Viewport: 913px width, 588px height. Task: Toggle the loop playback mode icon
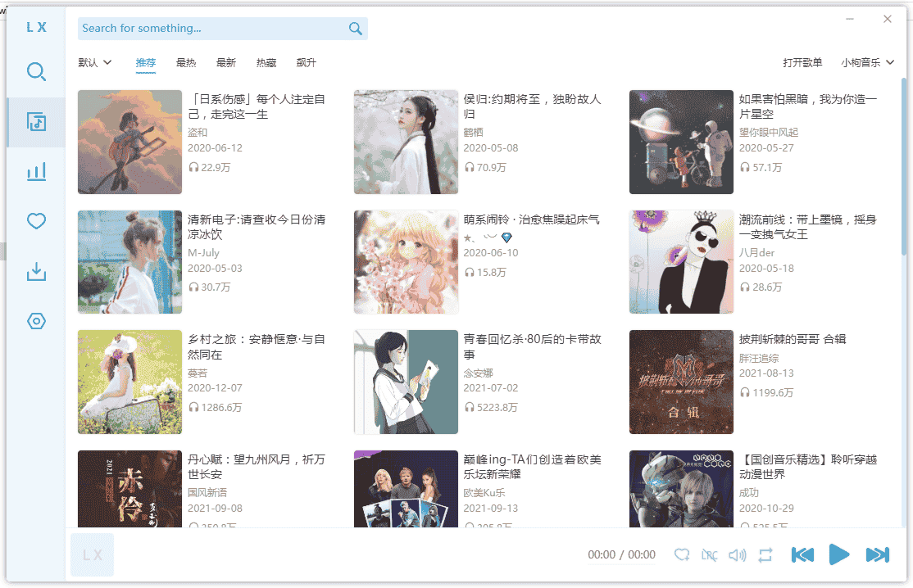tap(765, 555)
